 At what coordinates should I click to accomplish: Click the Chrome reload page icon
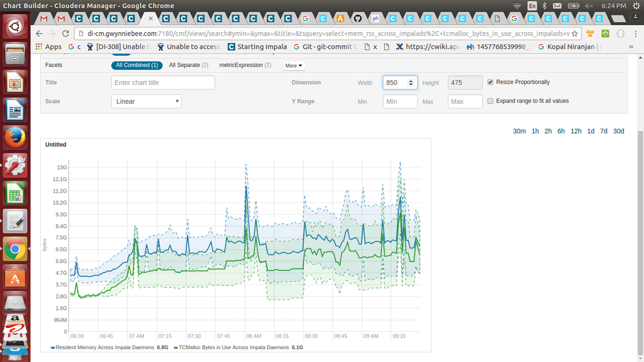pos(65,33)
